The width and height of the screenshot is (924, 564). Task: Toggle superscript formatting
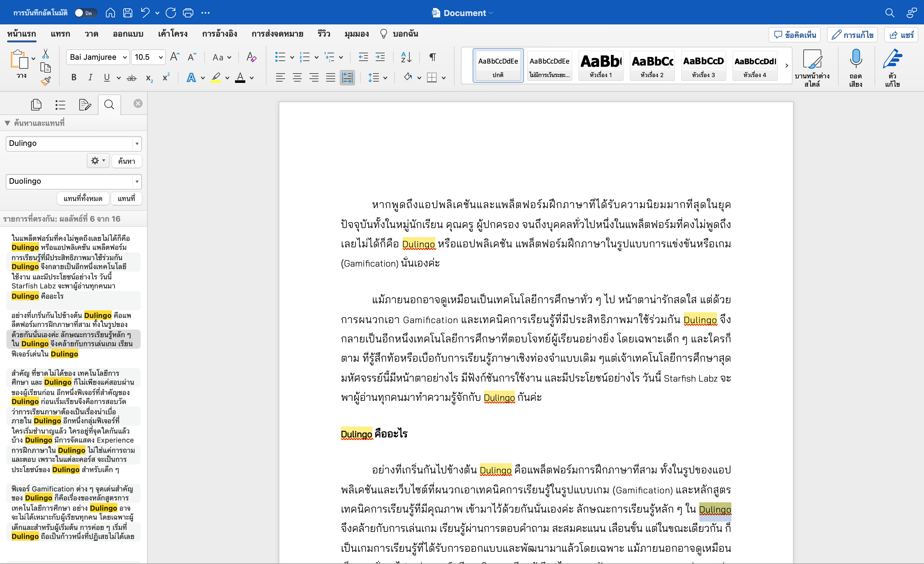tap(166, 77)
